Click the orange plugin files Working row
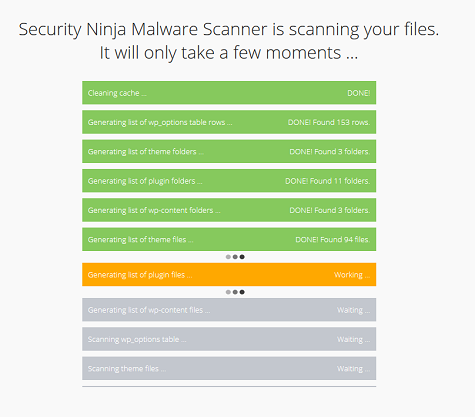 tap(229, 275)
